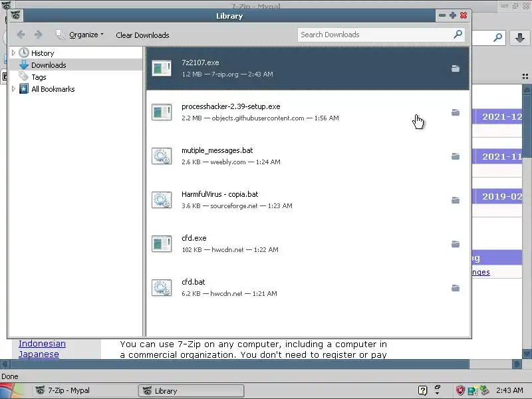
Task: Open the Organize dropdown menu
Action: 80,35
